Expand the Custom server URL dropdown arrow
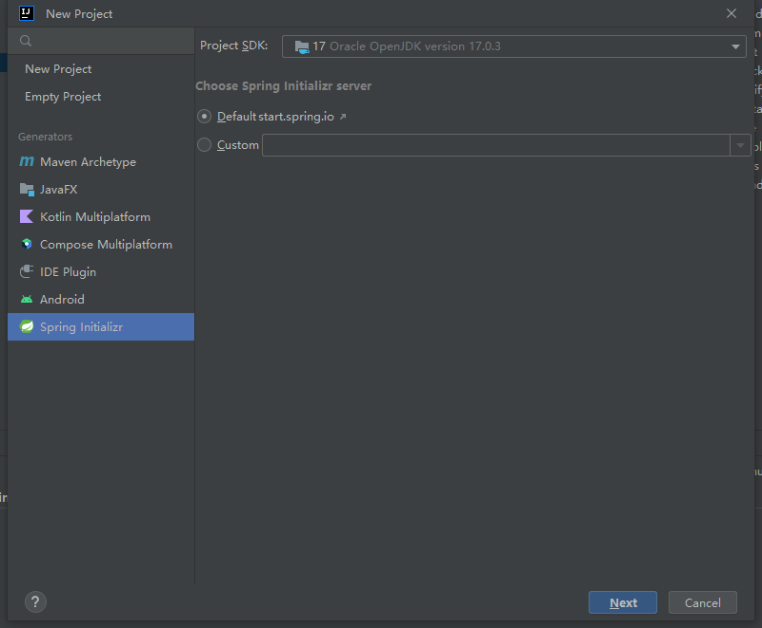This screenshot has width=762, height=628. coord(740,145)
